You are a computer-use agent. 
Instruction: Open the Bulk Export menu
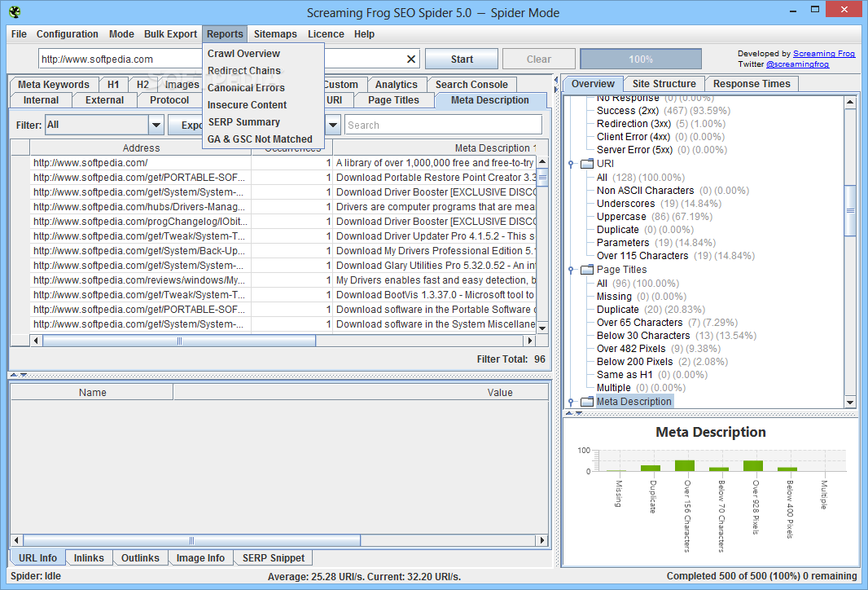(x=170, y=33)
